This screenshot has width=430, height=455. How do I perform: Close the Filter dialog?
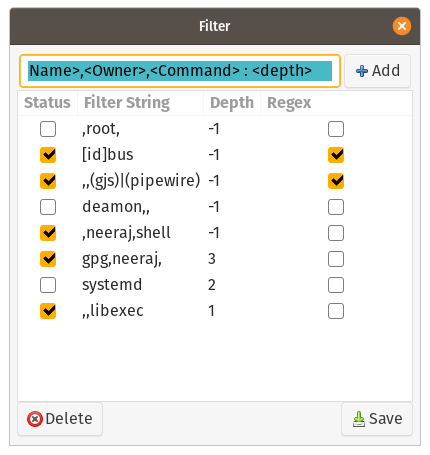click(402, 26)
